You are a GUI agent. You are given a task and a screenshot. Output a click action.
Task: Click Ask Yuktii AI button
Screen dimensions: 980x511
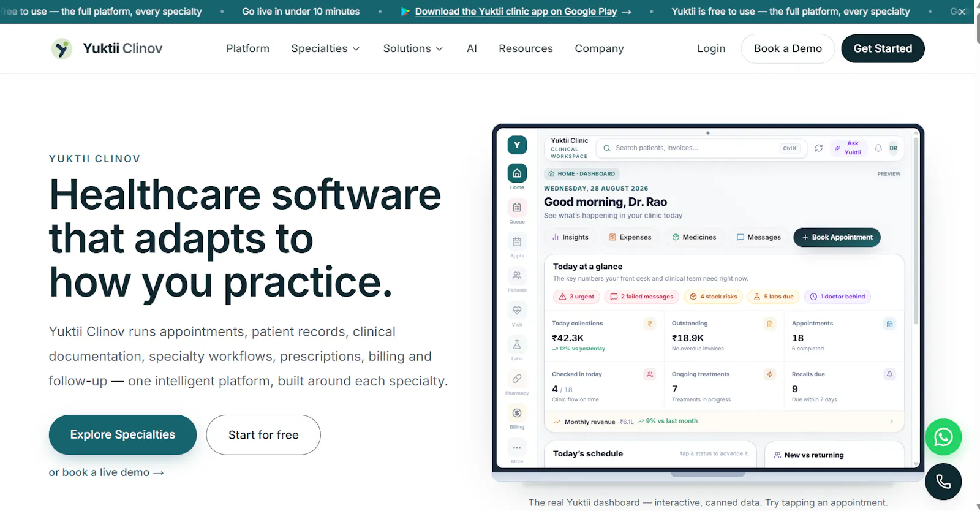848,148
